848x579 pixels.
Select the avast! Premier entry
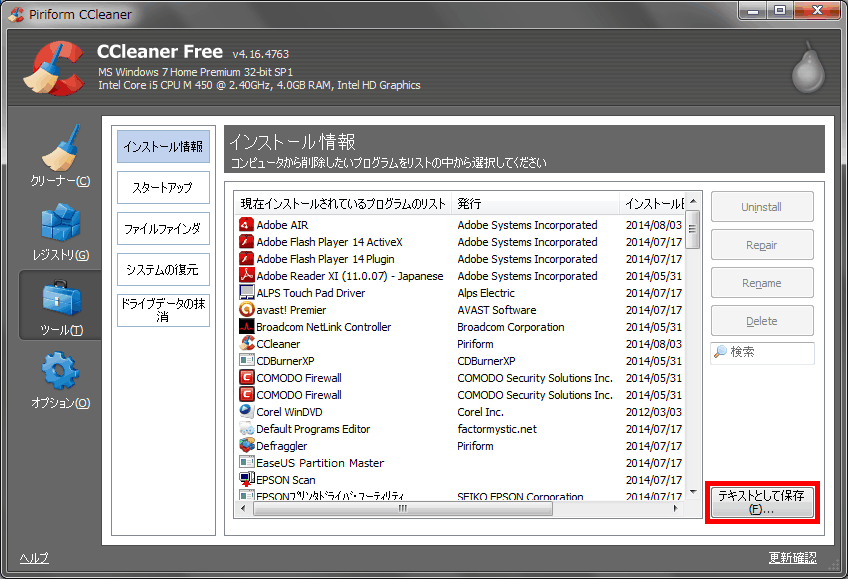pos(292,310)
